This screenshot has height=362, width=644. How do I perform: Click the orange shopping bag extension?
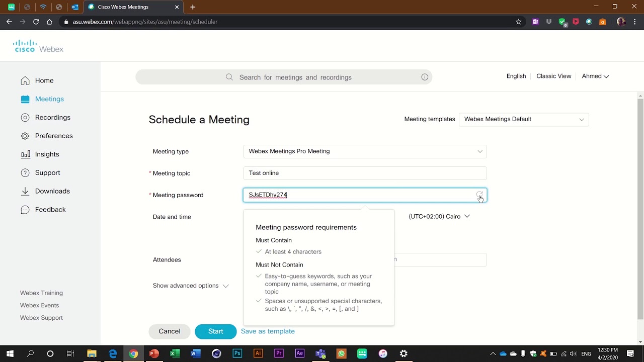point(603,22)
